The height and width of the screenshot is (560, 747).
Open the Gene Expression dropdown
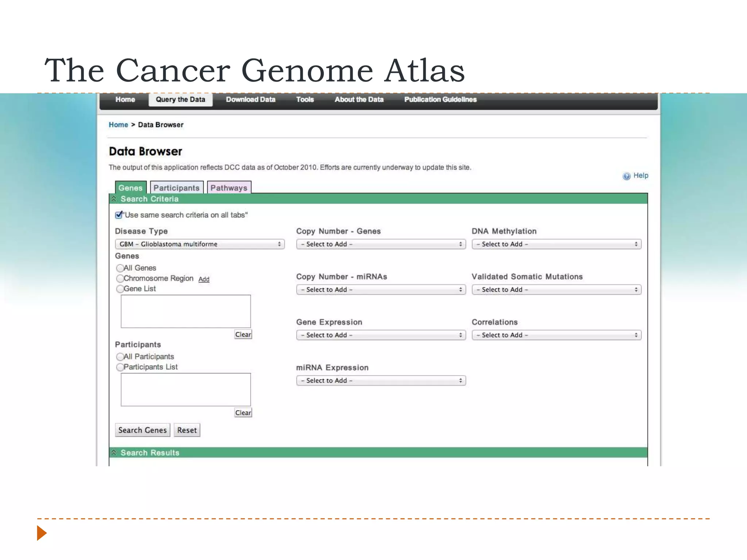[x=381, y=335]
